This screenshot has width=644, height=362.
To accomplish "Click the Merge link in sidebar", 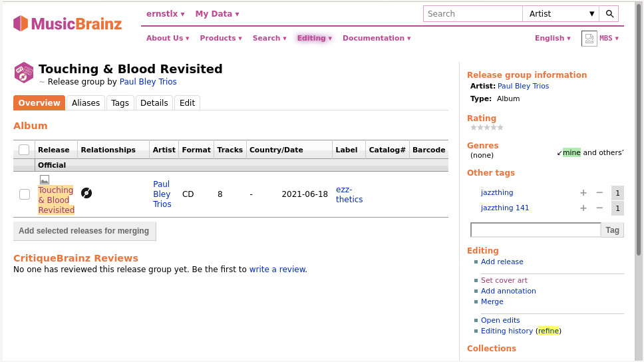I will click(x=492, y=301).
